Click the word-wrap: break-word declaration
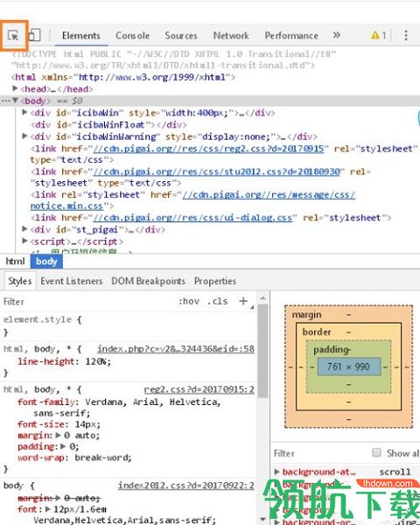This screenshot has height=525, width=420. [x=74, y=458]
